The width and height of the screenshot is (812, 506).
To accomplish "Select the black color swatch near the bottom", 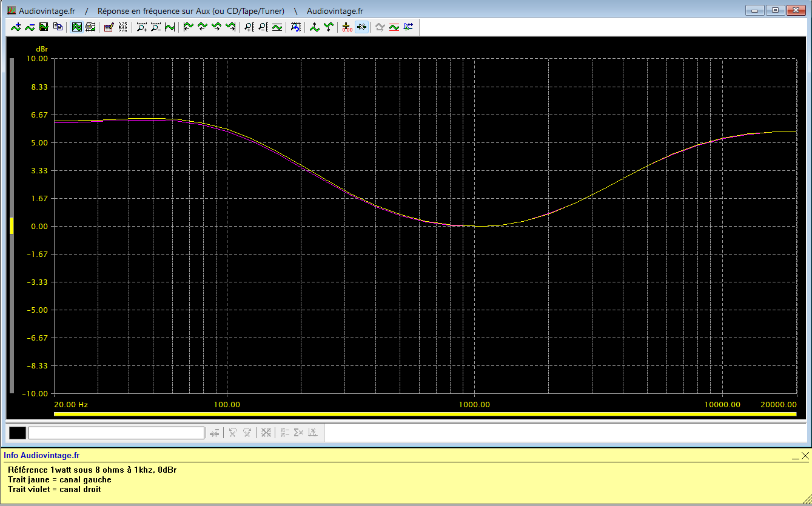I will (x=17, y=433).
